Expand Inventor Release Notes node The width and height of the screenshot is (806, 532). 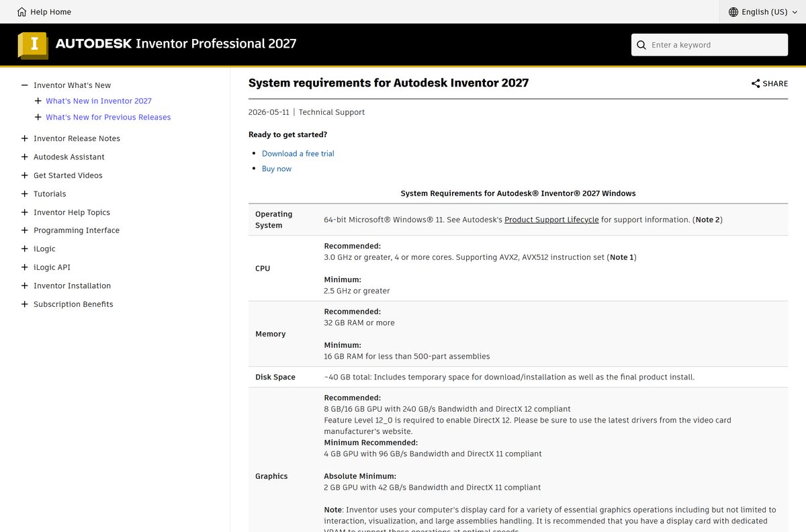click(x=25, y=138)
